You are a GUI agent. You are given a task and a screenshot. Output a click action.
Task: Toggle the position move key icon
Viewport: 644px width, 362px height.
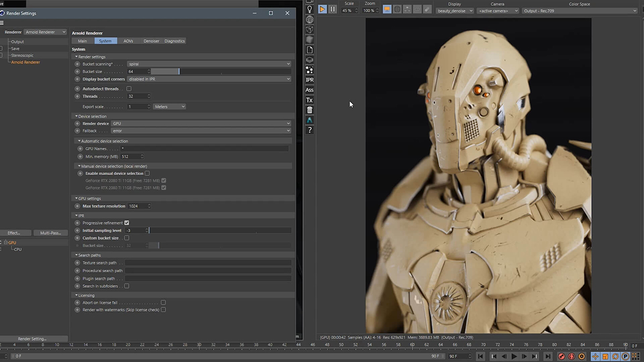click(596, 356)
